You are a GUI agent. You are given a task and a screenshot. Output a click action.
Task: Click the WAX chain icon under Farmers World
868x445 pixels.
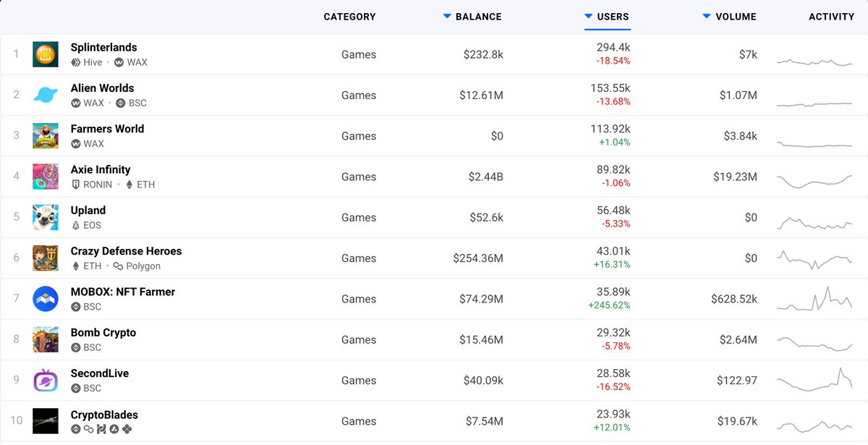pyautogui.click(x=75, y=144)
